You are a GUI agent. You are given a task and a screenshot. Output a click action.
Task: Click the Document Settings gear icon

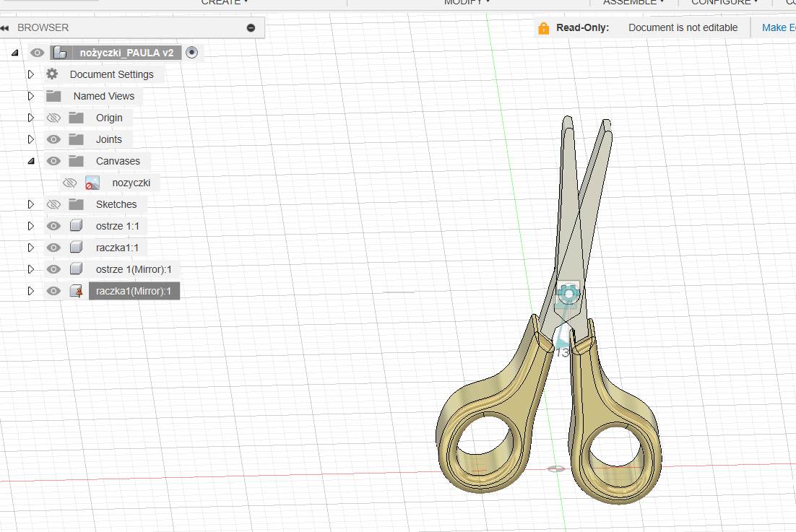point(52,74)
